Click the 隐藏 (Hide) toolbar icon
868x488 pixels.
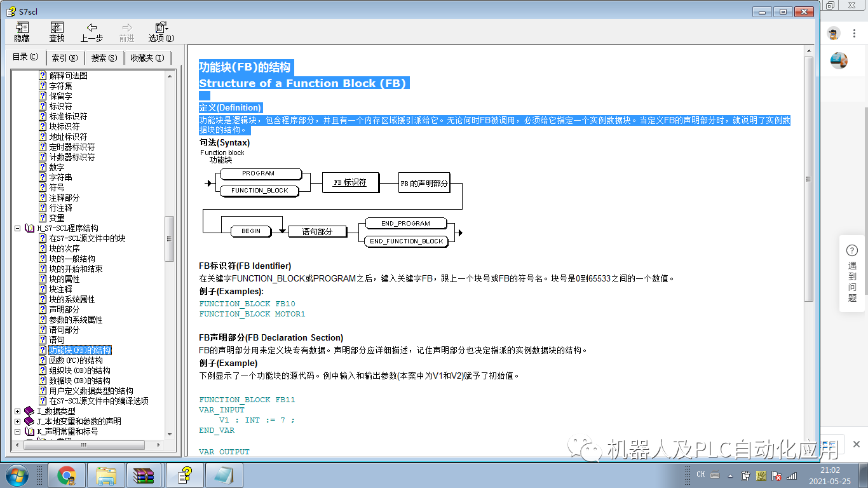coord(21,29)
